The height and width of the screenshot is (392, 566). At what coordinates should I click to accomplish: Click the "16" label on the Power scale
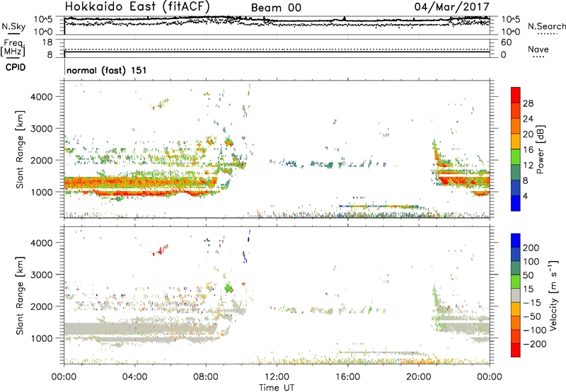pos(528,149)
